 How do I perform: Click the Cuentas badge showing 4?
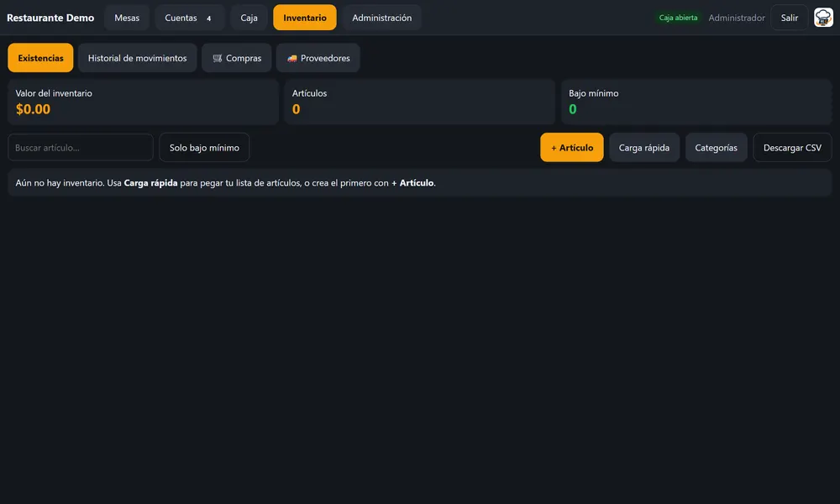209,18
